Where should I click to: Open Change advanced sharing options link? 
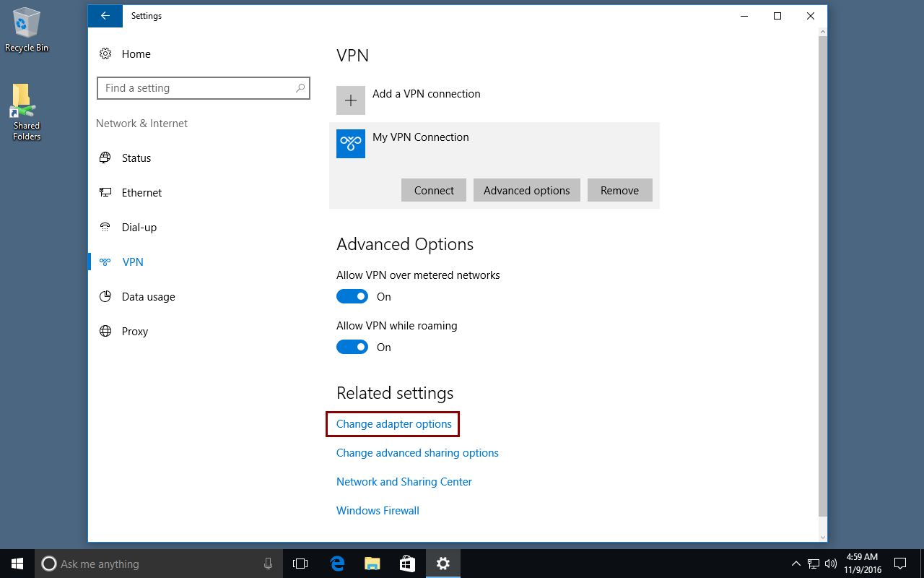coord(417,453)
